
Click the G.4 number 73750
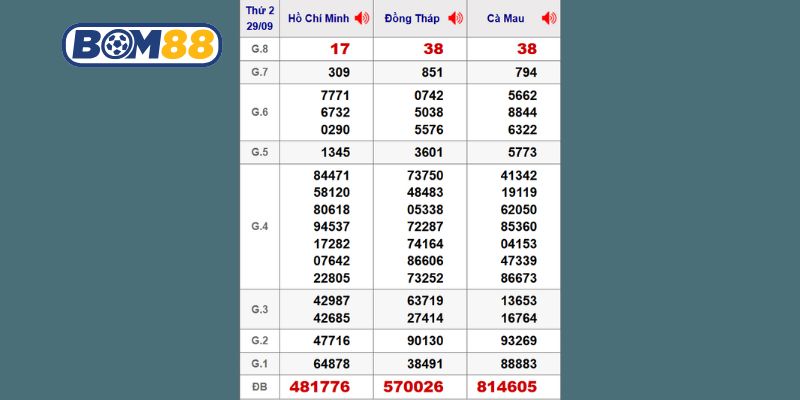(425, 176)
